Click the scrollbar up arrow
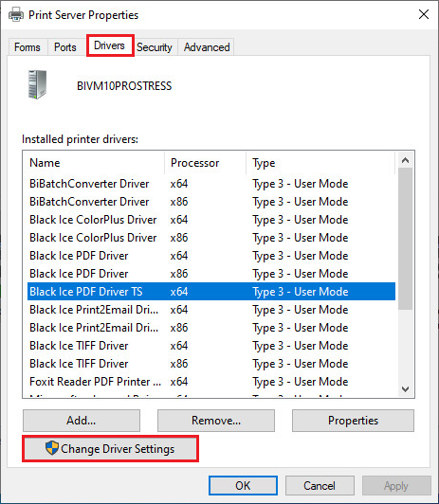439x504 pixels. [405, 160]
